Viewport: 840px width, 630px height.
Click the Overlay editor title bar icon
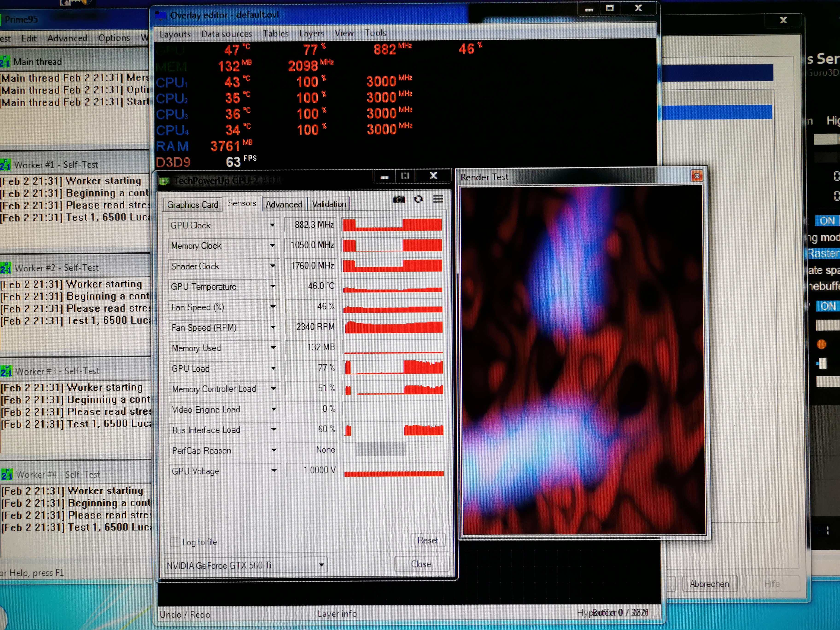tap(161, 15)
